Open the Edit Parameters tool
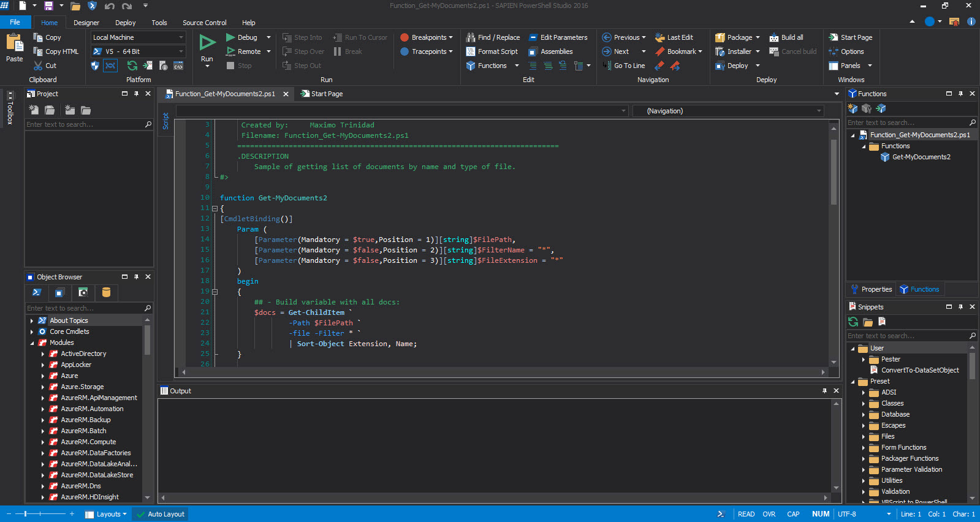Image resolution: width=980 pixels, height=522 pixels. tap(558, 37)
